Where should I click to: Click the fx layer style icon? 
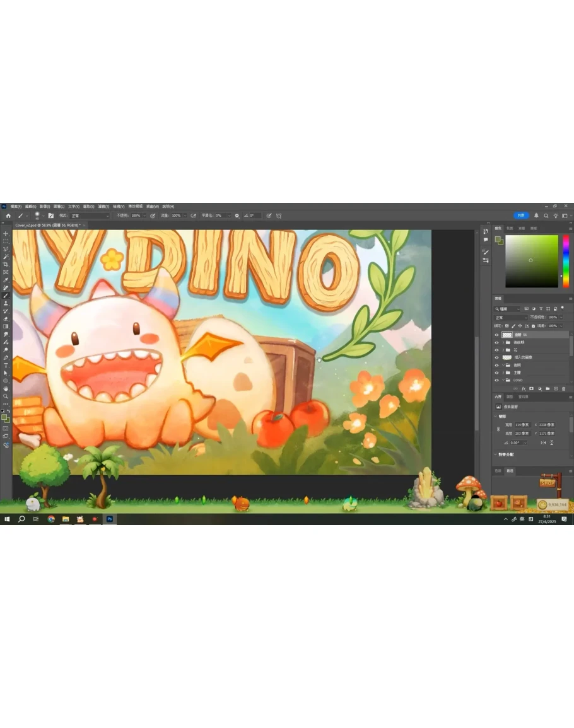524,388
